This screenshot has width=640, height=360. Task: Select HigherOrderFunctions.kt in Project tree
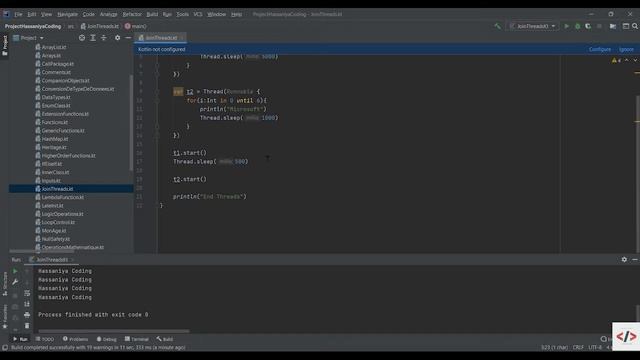click(x=65, y=156)
